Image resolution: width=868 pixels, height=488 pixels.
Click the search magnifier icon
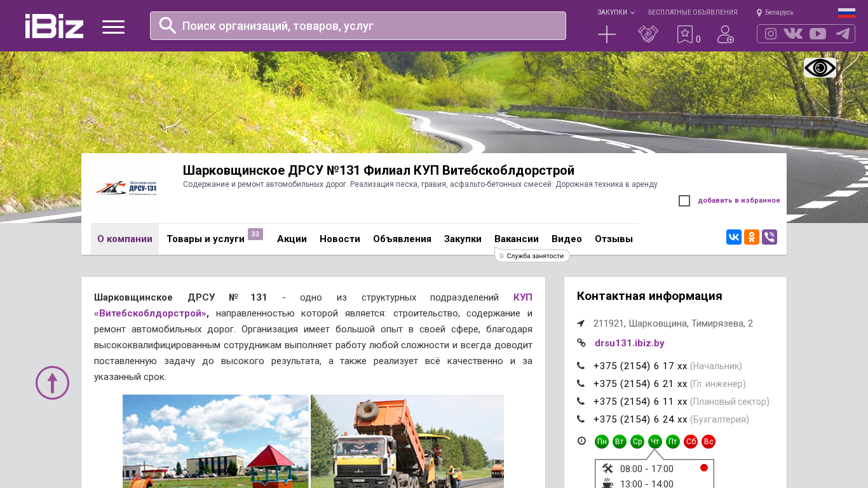(x=168, y=25)
